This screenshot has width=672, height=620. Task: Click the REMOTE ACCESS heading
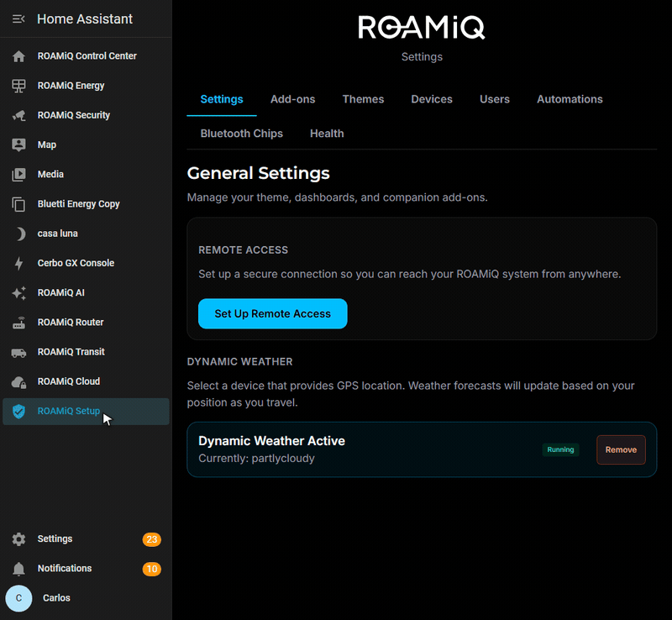pyautogui.click(x=243, y=250)
